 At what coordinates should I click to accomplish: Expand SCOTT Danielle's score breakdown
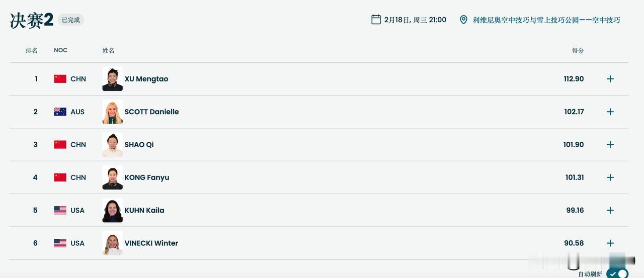click(x=610, y=112)
